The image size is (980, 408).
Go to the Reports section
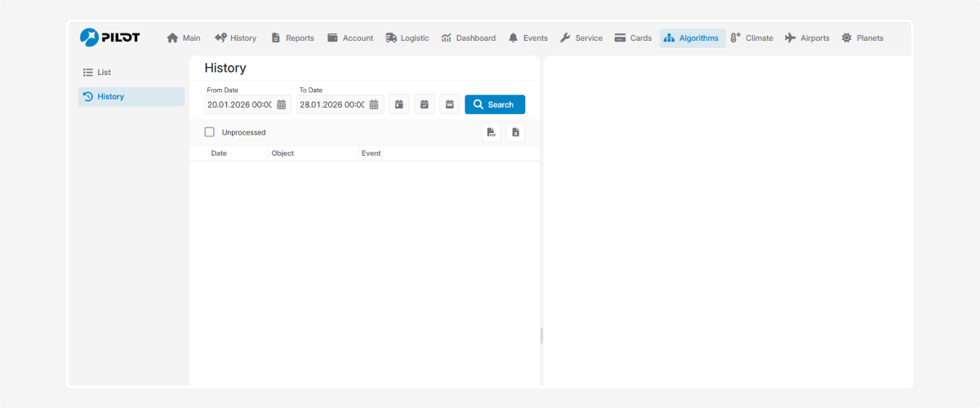[292, 38]
